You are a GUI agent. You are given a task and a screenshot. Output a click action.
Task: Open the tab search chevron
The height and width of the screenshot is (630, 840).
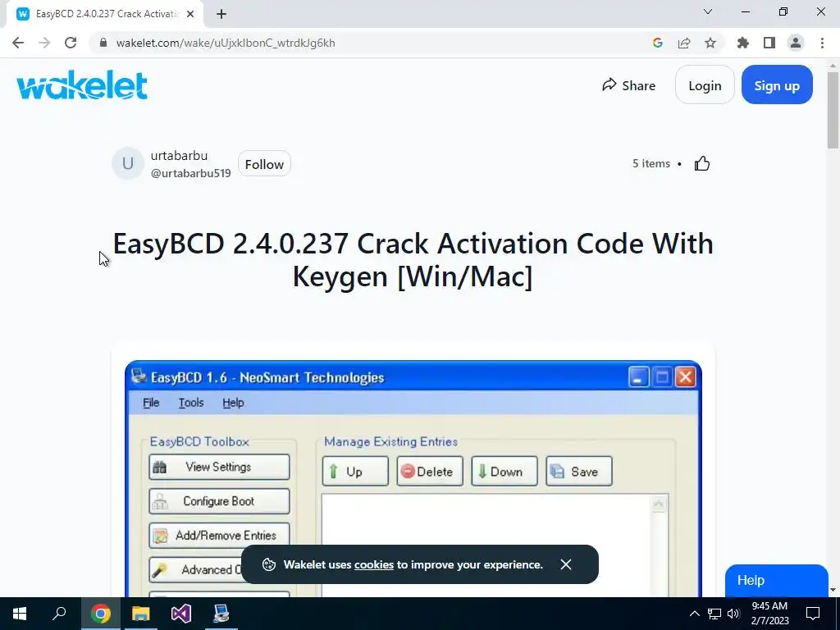coord(708,11)
